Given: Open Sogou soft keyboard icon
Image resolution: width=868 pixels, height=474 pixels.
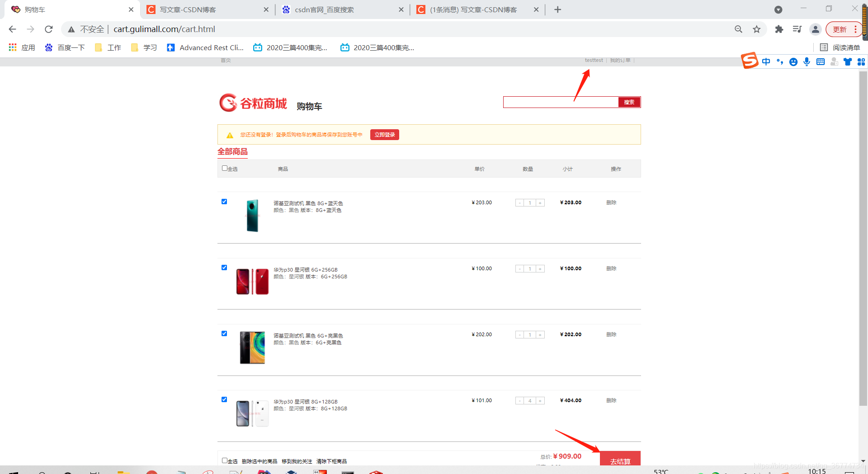Looking at the screenshot, I should point(821,62).
